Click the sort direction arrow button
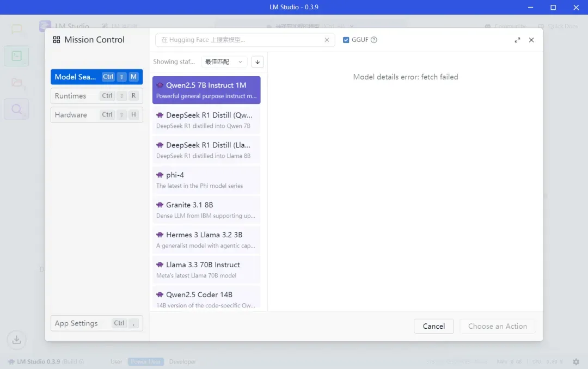The height and width of the screenshot is (369, 588). [257, 62]
